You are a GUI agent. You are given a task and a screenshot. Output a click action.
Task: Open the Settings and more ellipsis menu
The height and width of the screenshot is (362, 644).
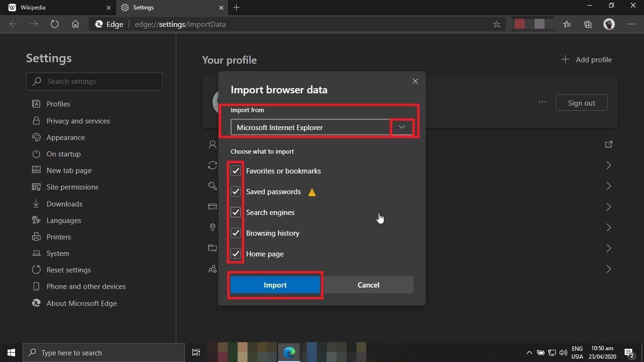point(631,24)
